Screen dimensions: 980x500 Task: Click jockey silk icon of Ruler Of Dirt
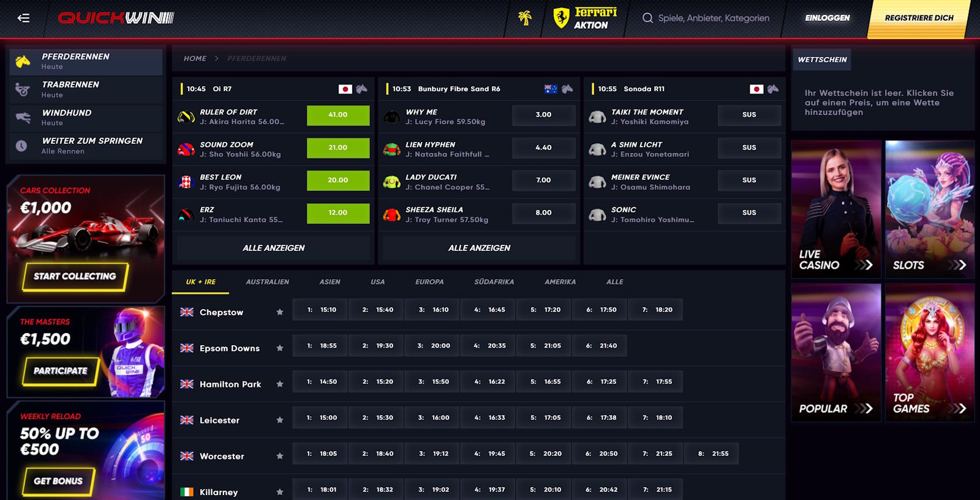[x=186, y=116]
